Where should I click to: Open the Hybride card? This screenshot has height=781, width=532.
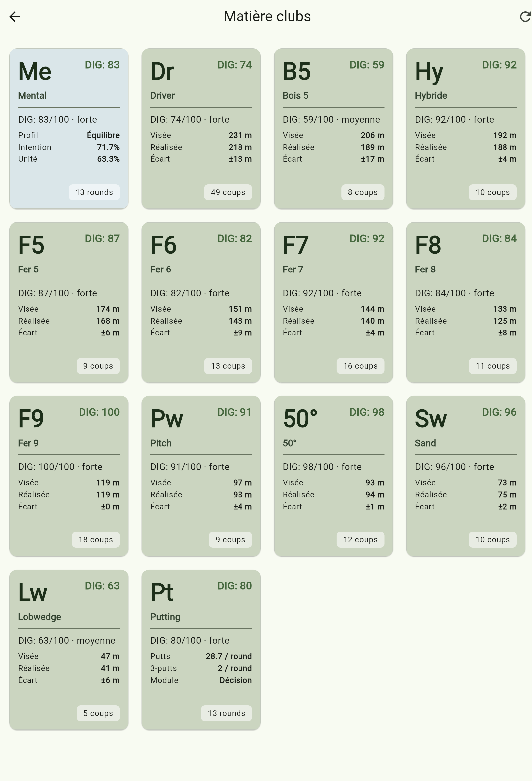point(466,129)
